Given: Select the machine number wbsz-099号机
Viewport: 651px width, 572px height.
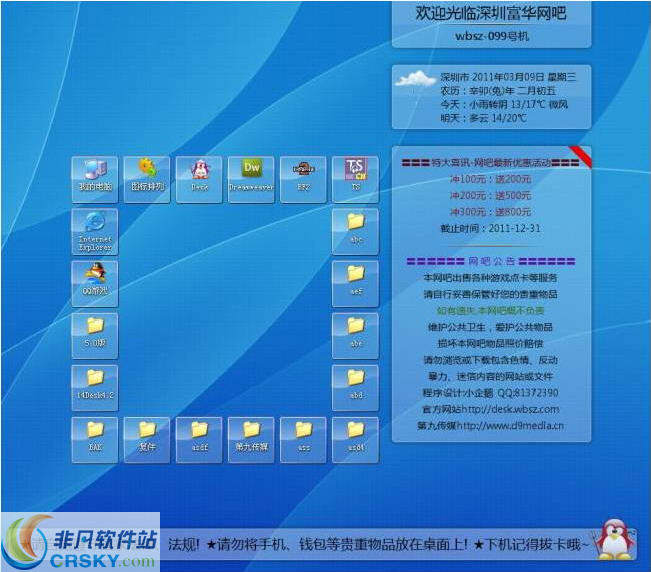Looking at the screenshot, I should point(492,36).
